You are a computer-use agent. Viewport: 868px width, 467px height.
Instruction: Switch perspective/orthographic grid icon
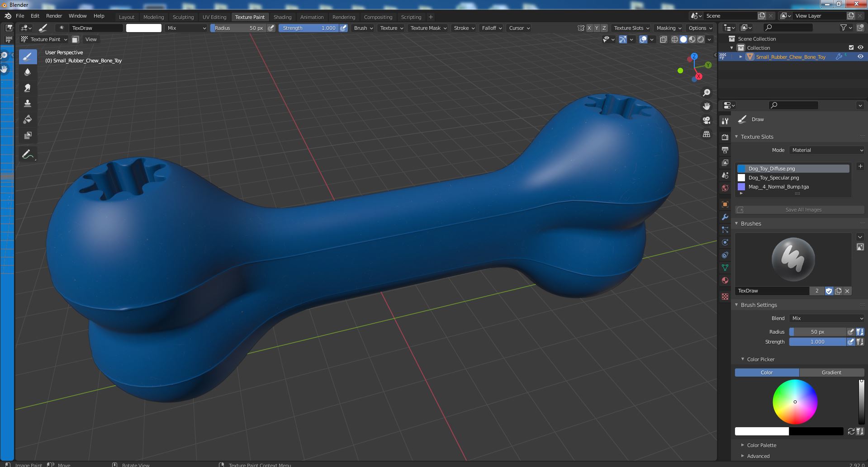707,134
